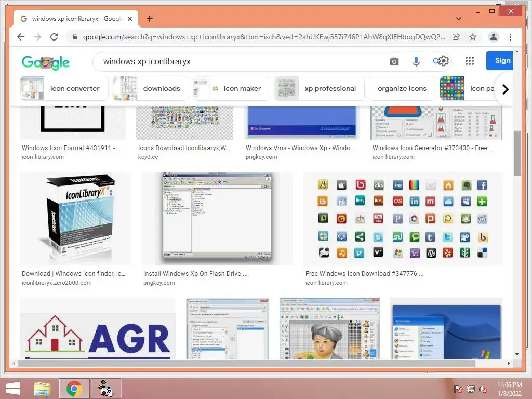The height and width of the screenshot is (399, 532).
Task: Bookmark this page with the star
Action: tap(473, 37)
